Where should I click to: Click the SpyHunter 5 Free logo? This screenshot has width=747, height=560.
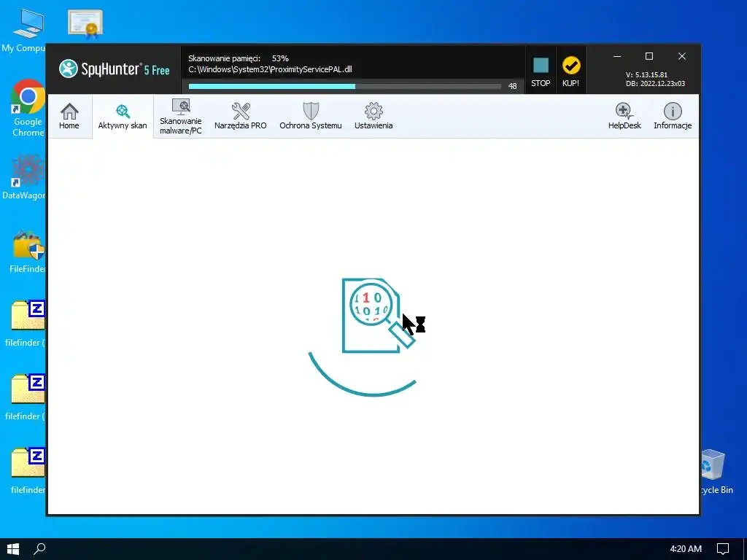pyautogui.click(x=115, y=69)
